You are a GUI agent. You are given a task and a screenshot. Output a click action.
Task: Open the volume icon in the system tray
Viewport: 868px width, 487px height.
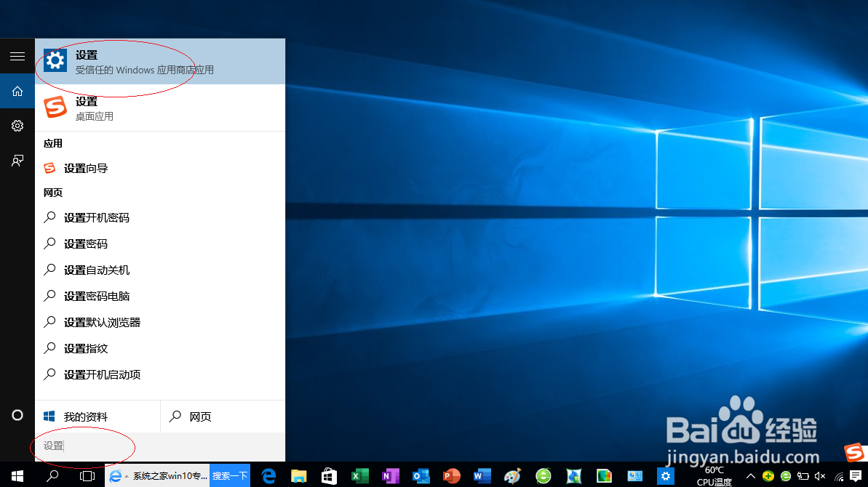coord(820,476)
